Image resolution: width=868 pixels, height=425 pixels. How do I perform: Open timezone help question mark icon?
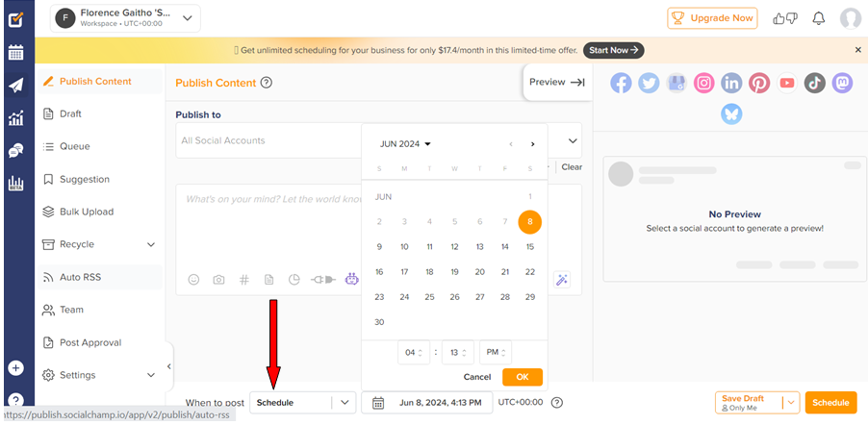pyautogui.click(x=557, y=402)
